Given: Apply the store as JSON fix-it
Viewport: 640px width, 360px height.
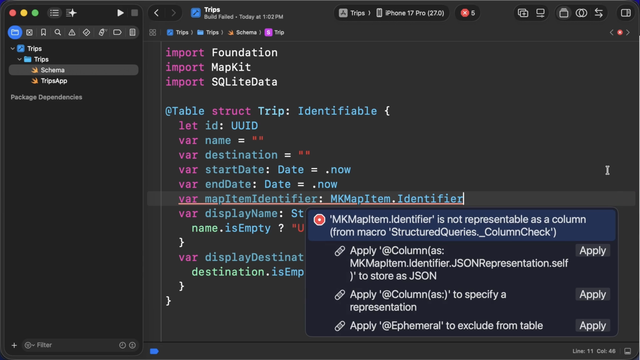Looking at the screenshot, I should click(x=593, y=251).
